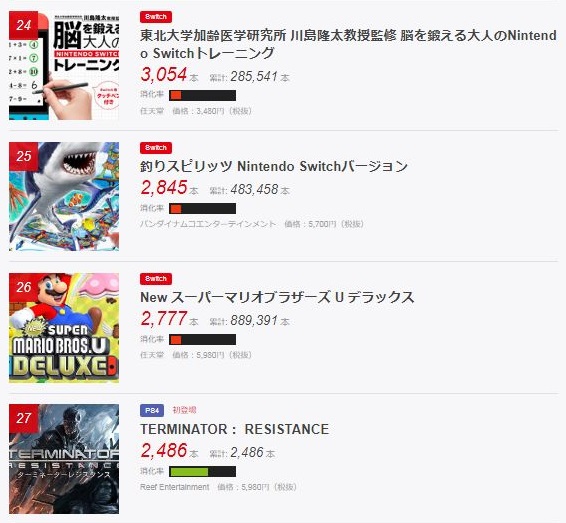Image resolution: width=566 pixels, height=523 pixels.
Task: Click the green sell-through bar for Terminator
Action: [x=203, y=471]
